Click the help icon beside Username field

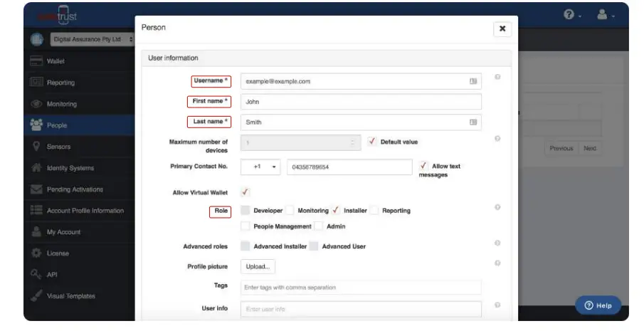coord(497,77)
